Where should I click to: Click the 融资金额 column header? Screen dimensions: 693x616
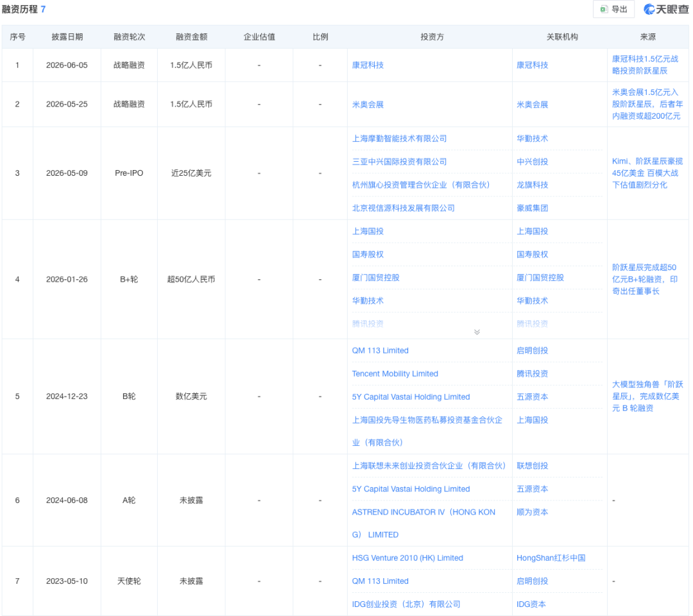pyautogui.click(x=191, y=37)
